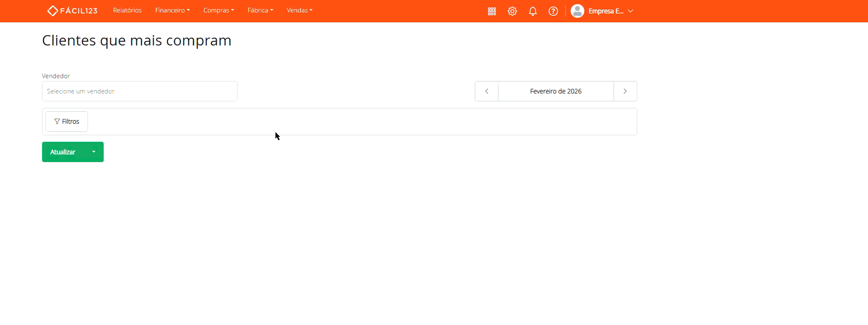Viewport: 868px width, 325px height.
Task: Open the Filtros button
Action: pyautogui.click(x=66, y=122)
